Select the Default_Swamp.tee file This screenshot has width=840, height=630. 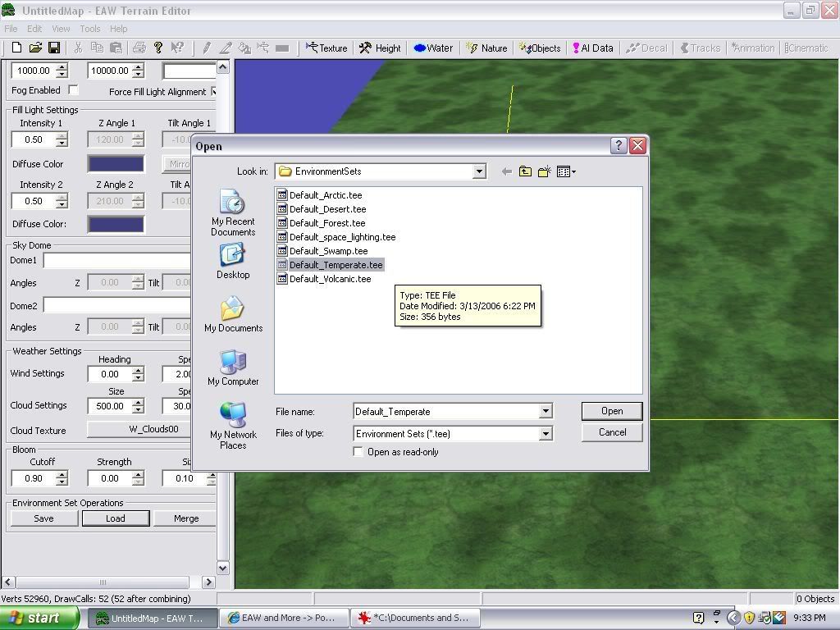coord(322,251)
